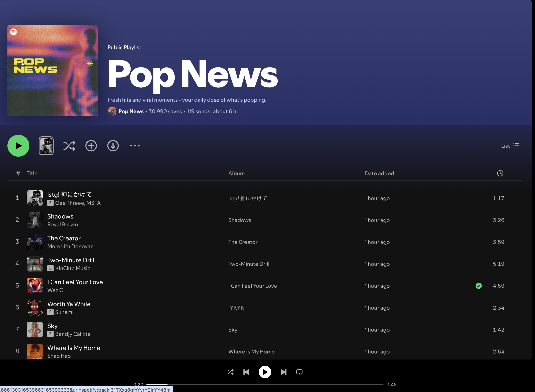The height and width of the screenshot is (392, 535).
Task: Click the small Pop News owner avatar
Action: tap(112, 111)
